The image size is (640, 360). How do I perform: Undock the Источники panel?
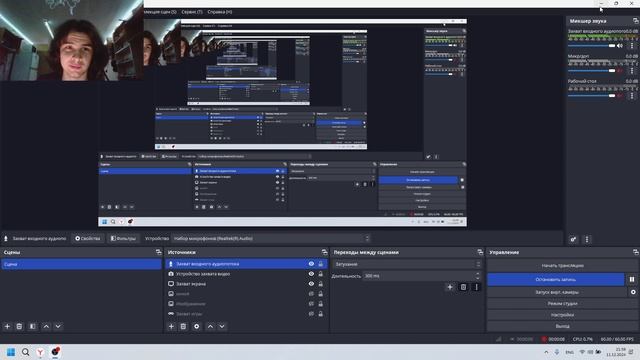click(x=324, y=252)
